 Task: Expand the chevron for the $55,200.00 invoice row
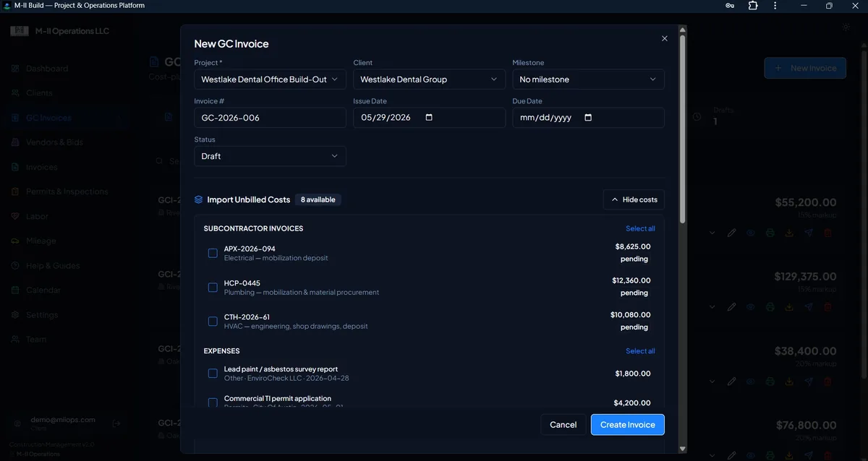pyautogui.click(x=712, y=233)
